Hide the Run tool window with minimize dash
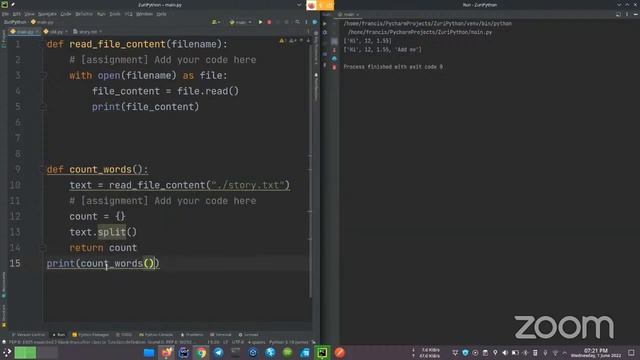The height and width of the screenshot is (360, 640). tap(636, 14)
